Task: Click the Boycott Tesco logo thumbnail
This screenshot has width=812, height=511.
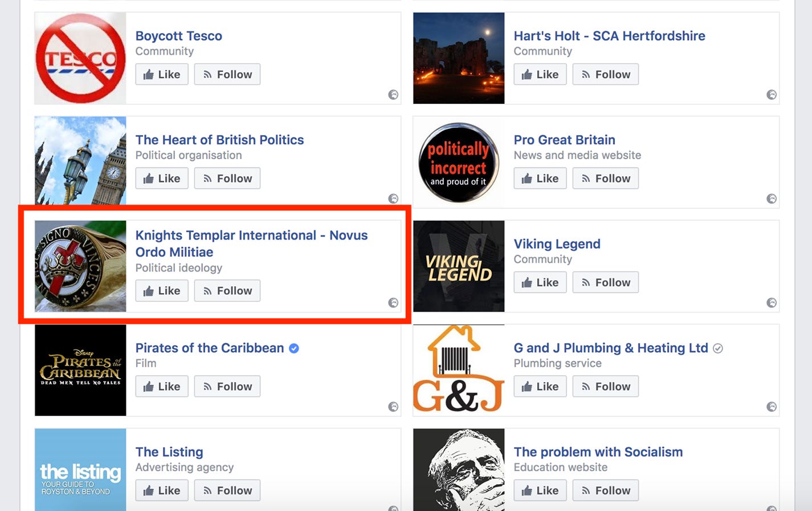Action: click(x=80, y=58)
